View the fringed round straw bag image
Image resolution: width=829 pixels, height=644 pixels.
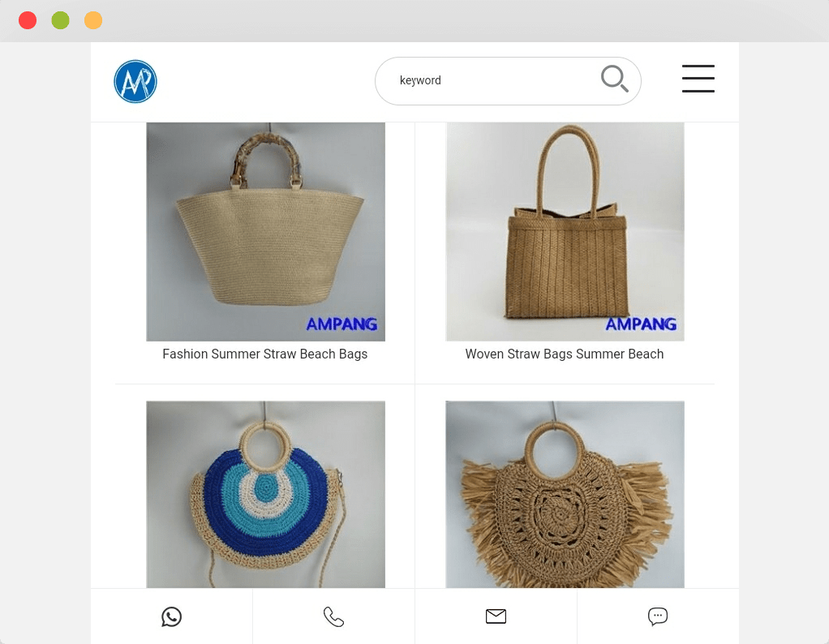(565, 495)
